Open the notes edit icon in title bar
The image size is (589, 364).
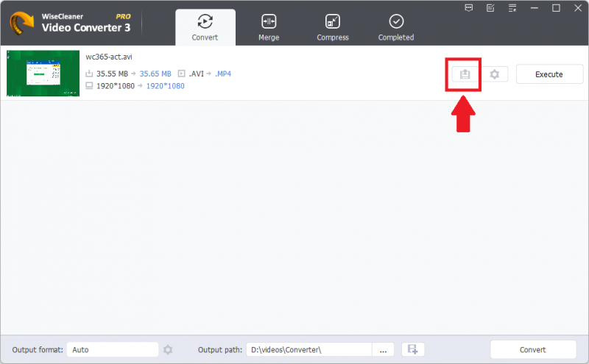pos(490,8)
